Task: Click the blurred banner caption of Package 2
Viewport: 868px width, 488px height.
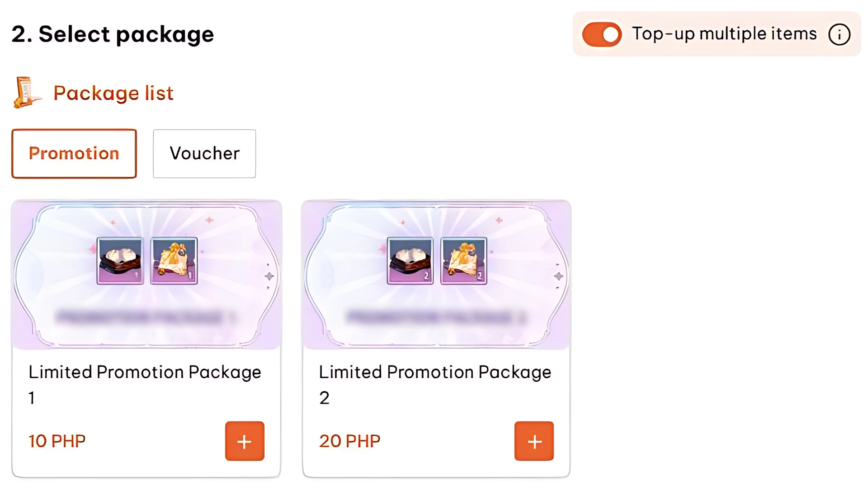Action: 436,317
